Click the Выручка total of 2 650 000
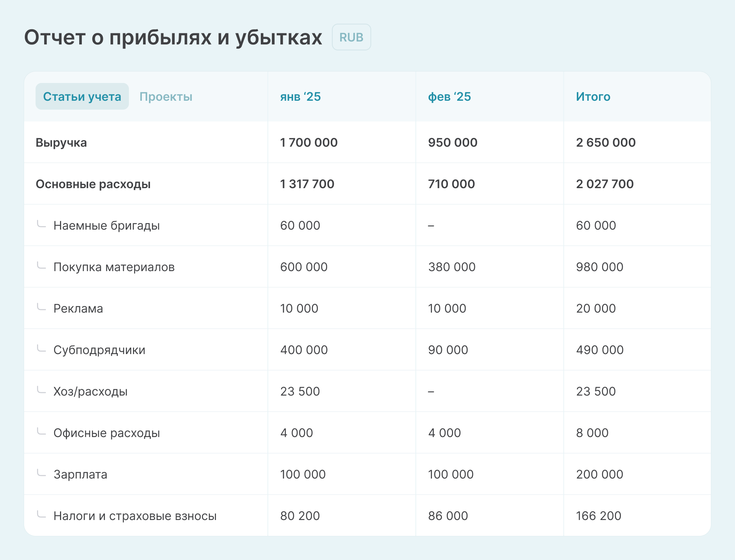 605,143
